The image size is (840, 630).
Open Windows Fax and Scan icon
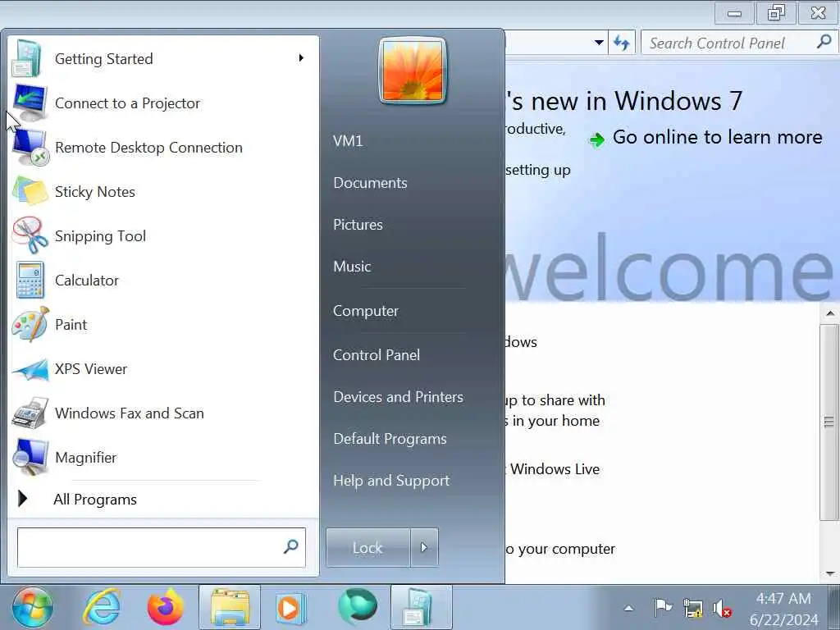30,413
